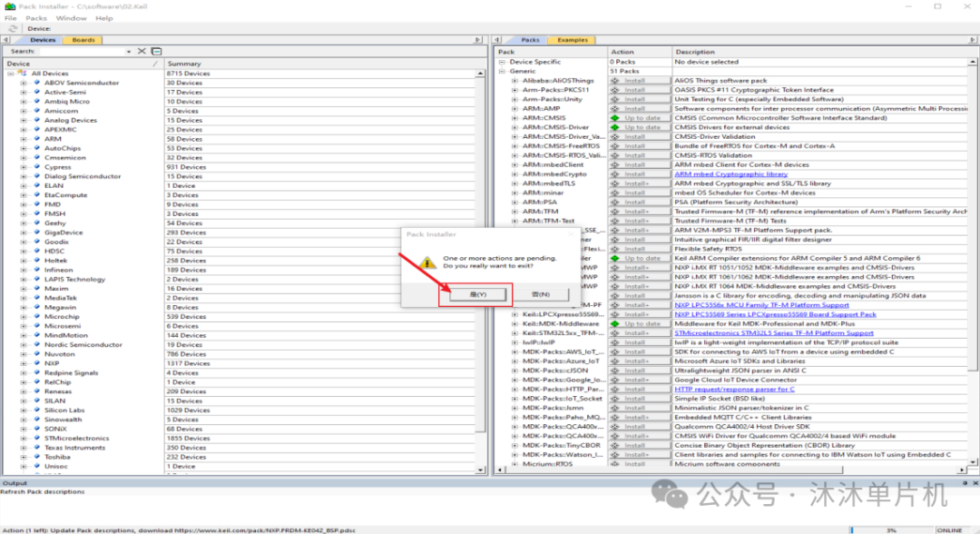Click the Action column header
Screen dimensions: 980x534
(640, 52)
